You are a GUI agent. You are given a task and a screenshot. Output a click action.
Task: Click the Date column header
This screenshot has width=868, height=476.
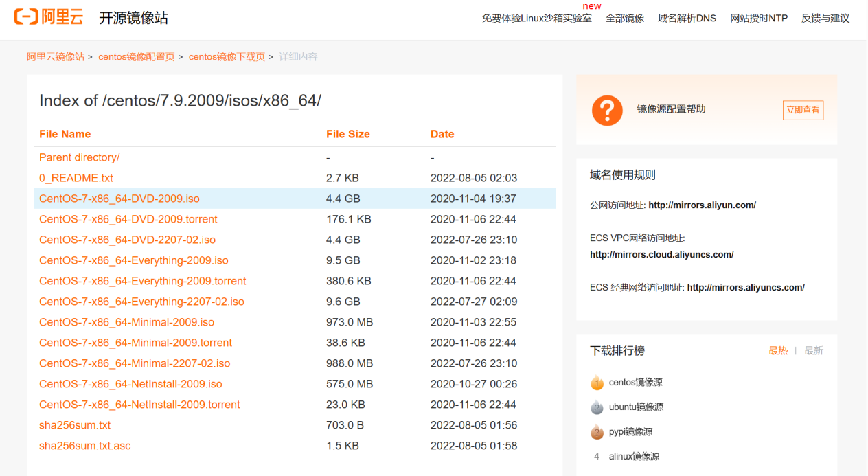442,134
